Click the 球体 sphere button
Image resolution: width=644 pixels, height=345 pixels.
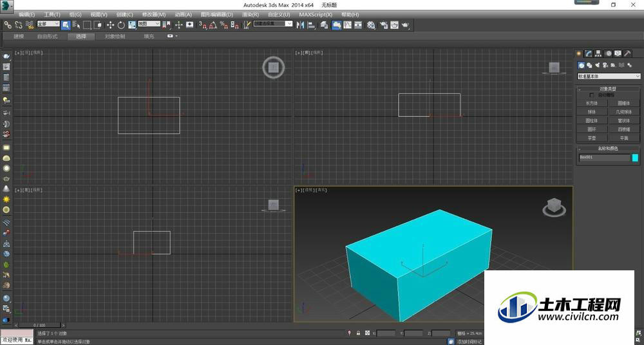coord(592,112)
